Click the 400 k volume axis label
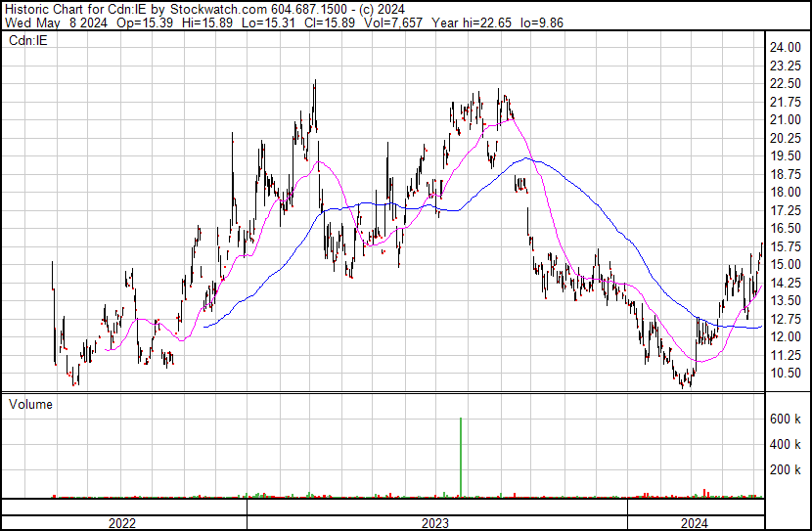This screenshot has width=812, height=531. coord(787,445)
